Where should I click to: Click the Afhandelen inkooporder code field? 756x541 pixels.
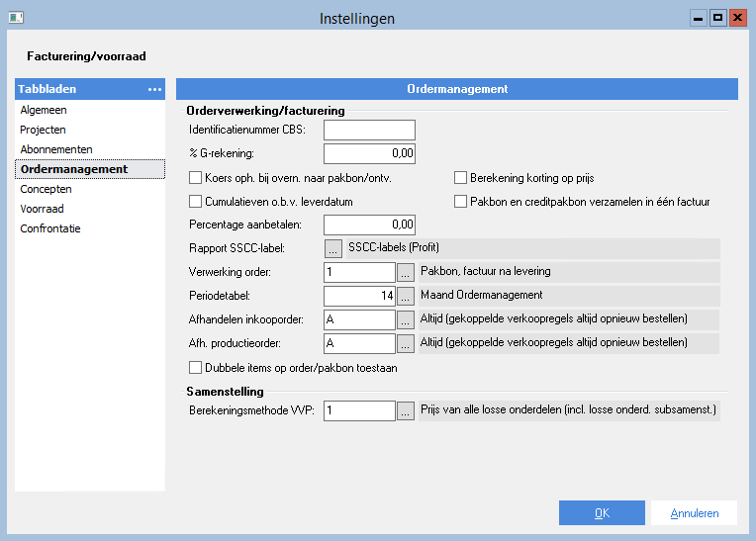tap(359, 319)
